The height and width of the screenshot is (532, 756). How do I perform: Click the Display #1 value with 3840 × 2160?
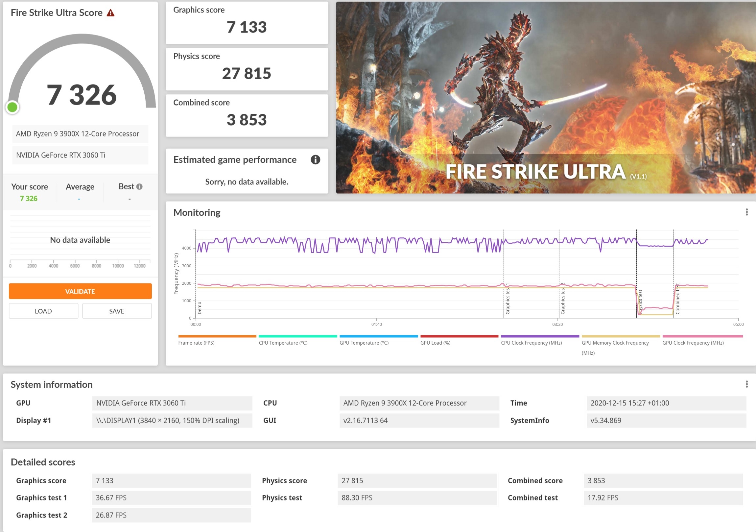[172, 420]
